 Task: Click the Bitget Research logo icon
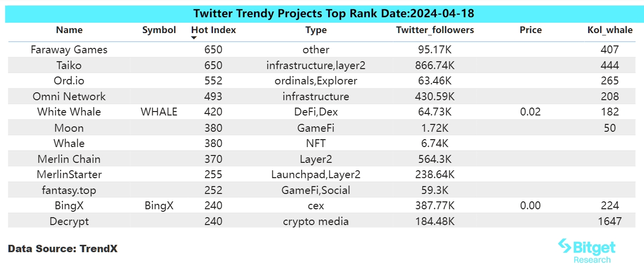click(x=563, y=245)
